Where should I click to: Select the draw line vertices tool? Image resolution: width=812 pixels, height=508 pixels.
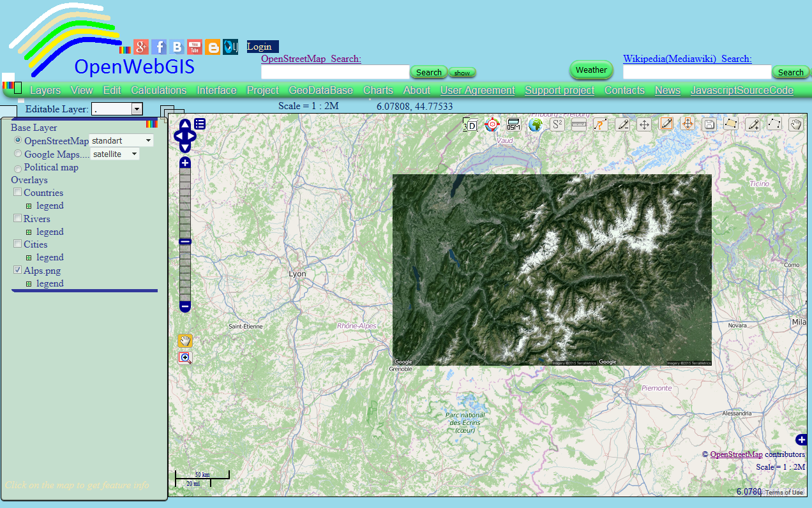pos(774,124)
